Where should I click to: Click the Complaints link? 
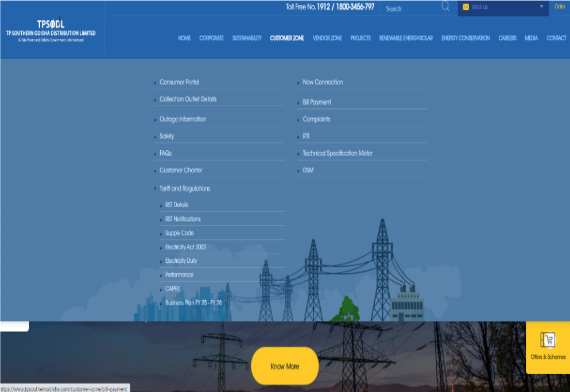pos(316,119)
